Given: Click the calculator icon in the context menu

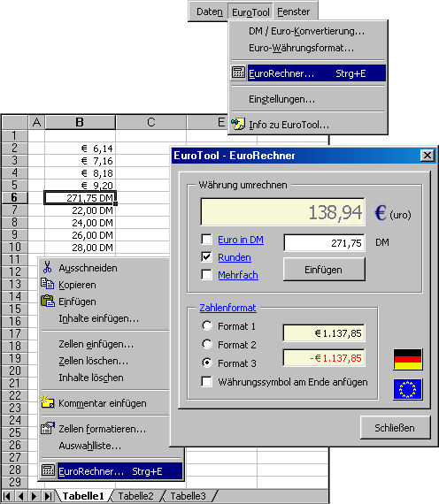Looking at the screenshot, I should pos(48,470).
